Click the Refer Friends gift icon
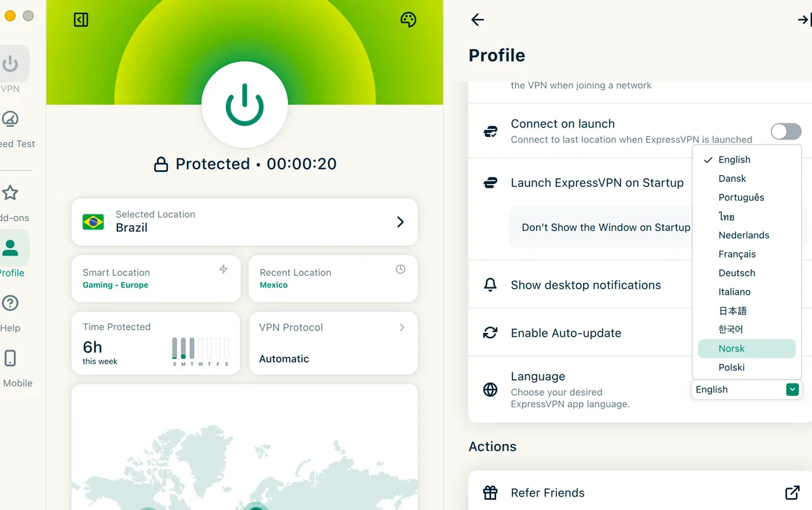The image size is (812, 510). [x=490, y=493]
